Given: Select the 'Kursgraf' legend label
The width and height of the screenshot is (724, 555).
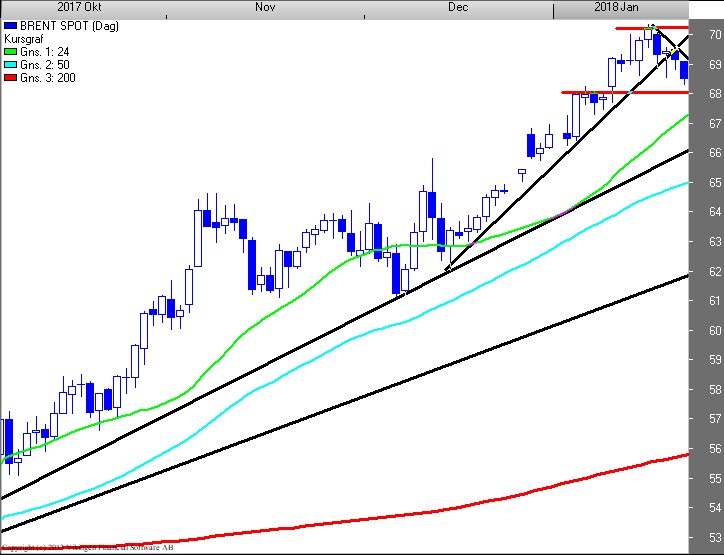Looking at the screenshot, I should [x=24, y=39].
